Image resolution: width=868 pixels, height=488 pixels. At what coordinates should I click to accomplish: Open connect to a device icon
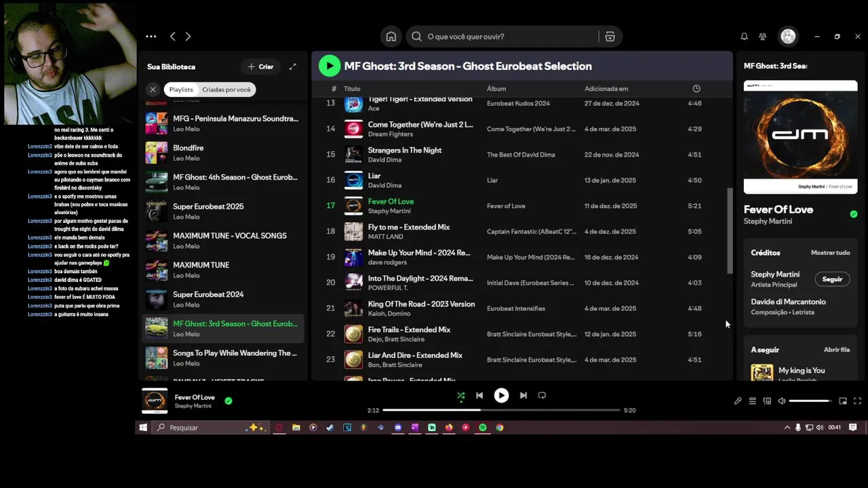coord(767,401)
